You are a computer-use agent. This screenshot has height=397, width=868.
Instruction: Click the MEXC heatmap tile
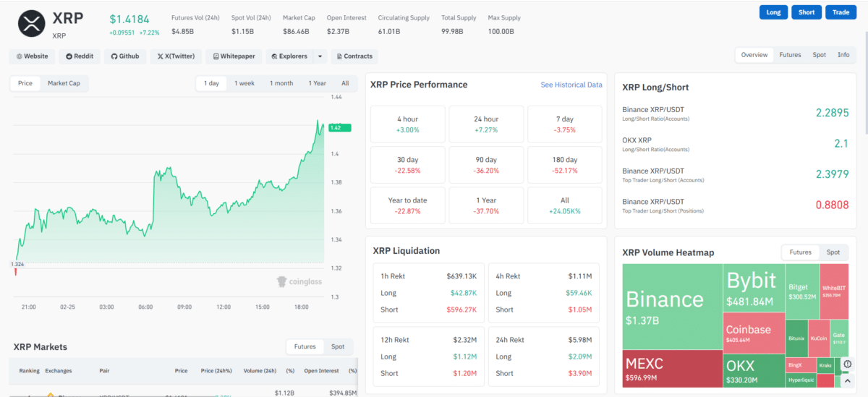pos(673,369)
